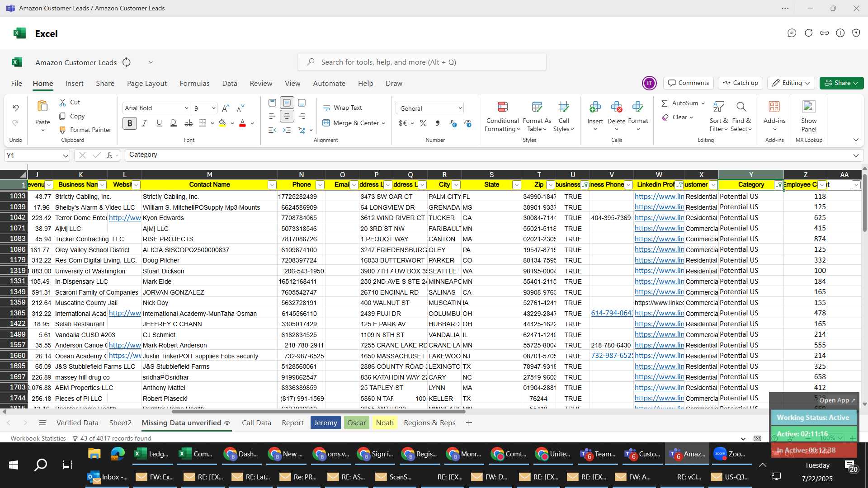The height and width of the screenshot is (488, 868).
Task: Open the font size dropdown
Action: point(213,108)
